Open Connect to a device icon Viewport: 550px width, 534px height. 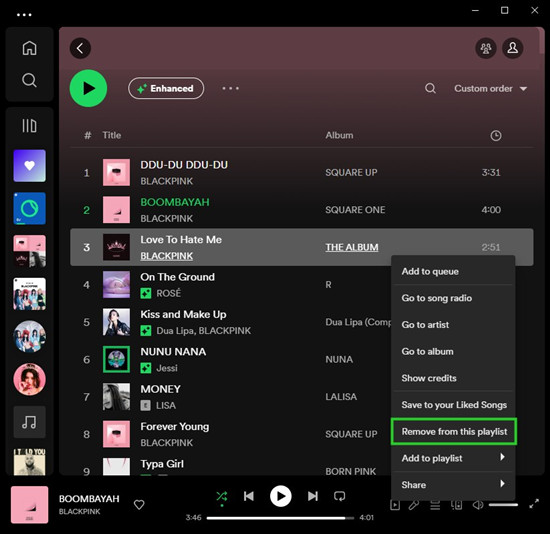click(456, 505)
